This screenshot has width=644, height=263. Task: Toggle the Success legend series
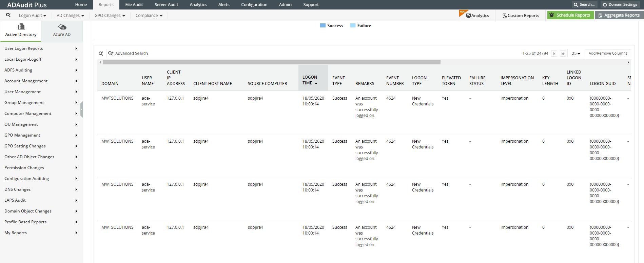point(323,26)
